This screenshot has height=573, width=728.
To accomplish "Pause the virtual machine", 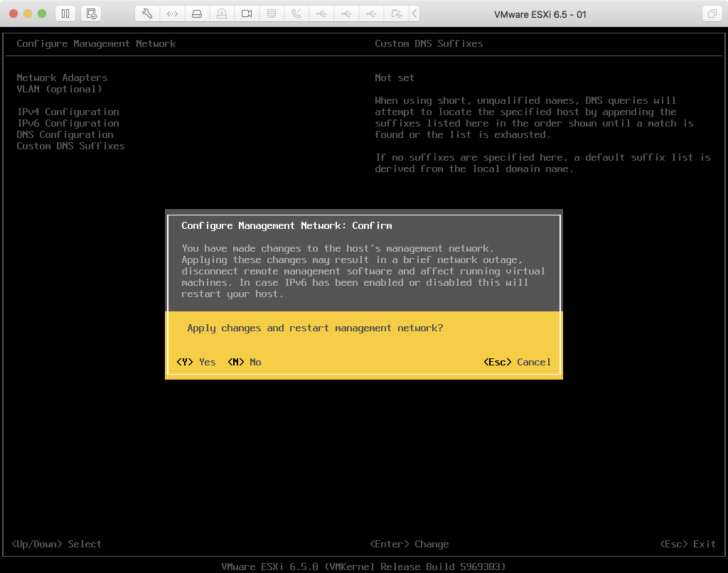I will pyautogui.click(x=65, y=14).
